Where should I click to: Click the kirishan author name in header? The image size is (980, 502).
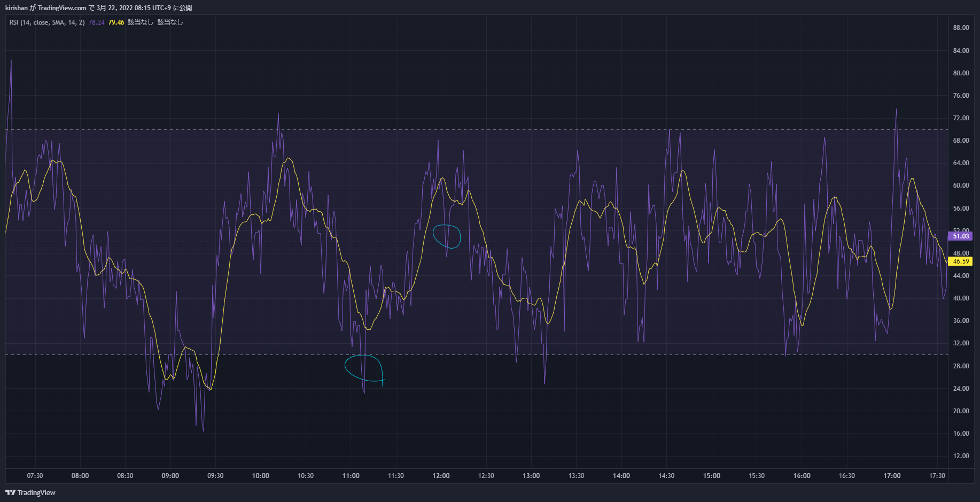click(17, 8)
